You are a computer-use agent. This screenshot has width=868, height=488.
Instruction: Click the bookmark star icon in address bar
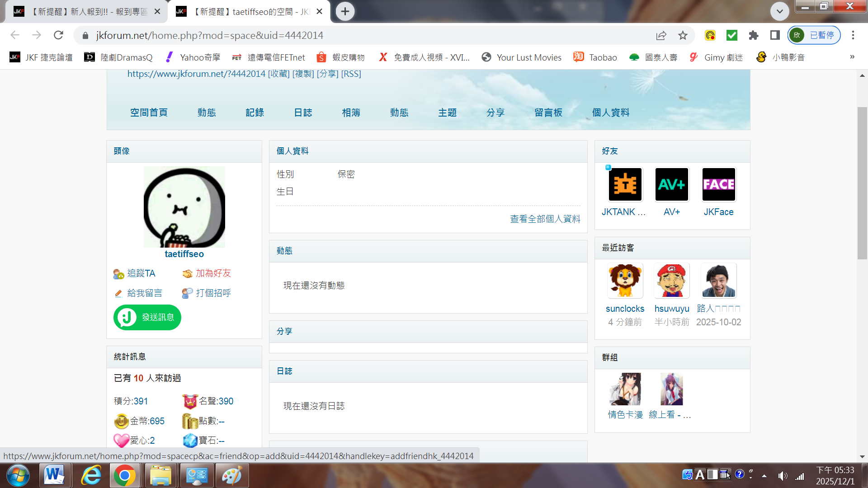pyautogui.click(x=683, y=35)
